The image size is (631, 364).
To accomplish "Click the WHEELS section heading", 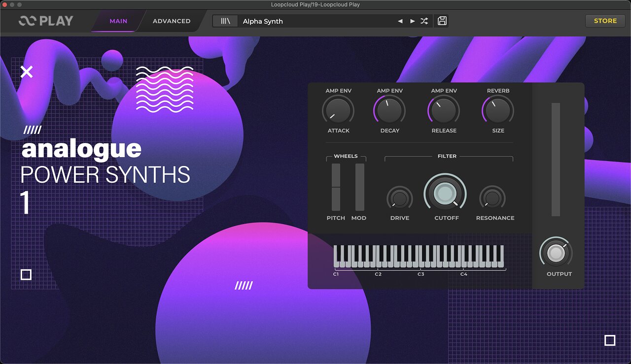I will [346, 156].
